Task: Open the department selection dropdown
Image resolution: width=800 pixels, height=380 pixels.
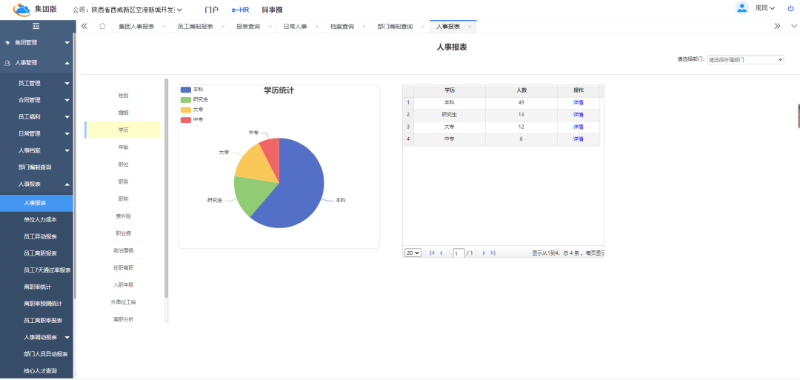Action: pos(745,60)
